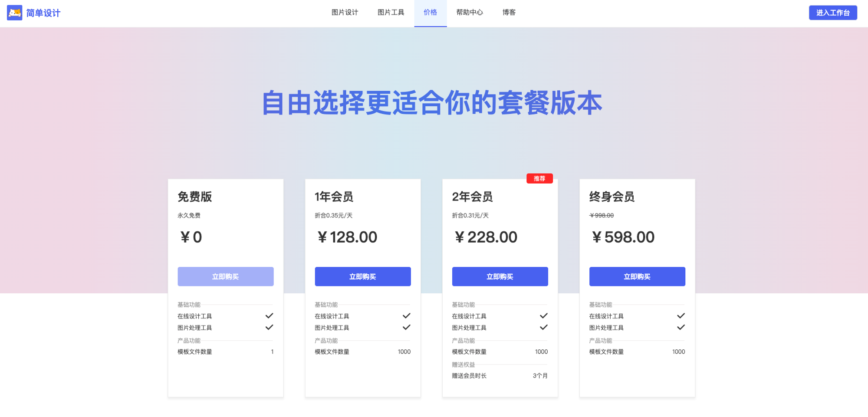
Task: Buy the 2年会员 plan
Action: [500, 276]
